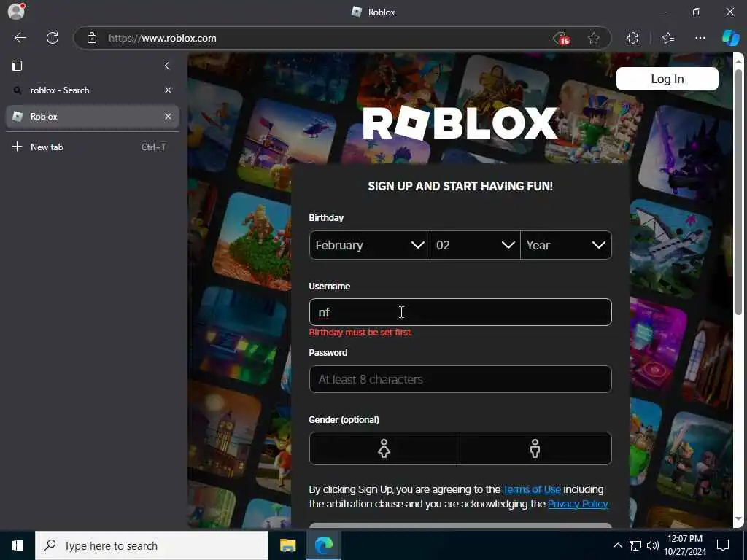Restore down the browser window
The height and width of the screenshot is (560, 747).
[697, 12]
